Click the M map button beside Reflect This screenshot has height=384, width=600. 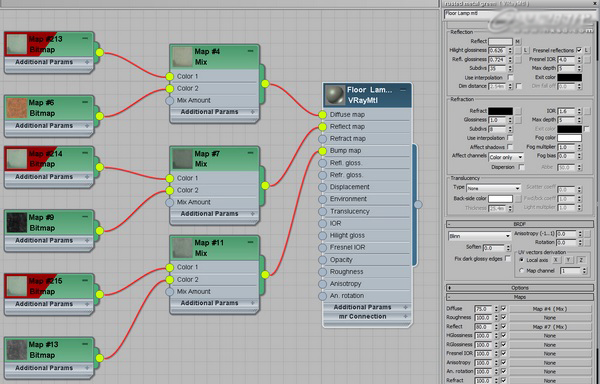click(x=518, y=41)
